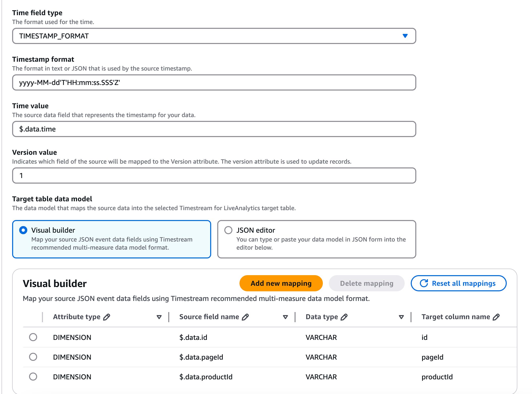Click the Source field name column header
Screen dimensions: 532x394
209,317
